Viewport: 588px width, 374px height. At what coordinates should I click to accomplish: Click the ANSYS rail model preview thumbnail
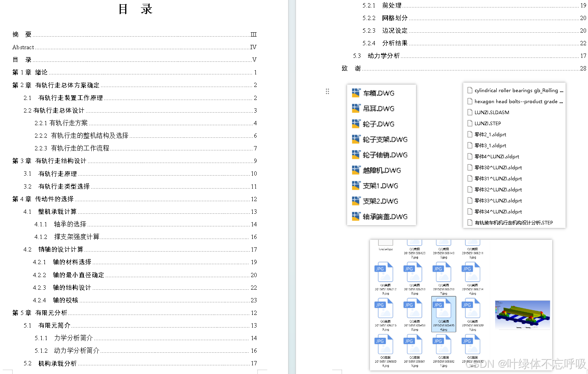click(522, 315)
